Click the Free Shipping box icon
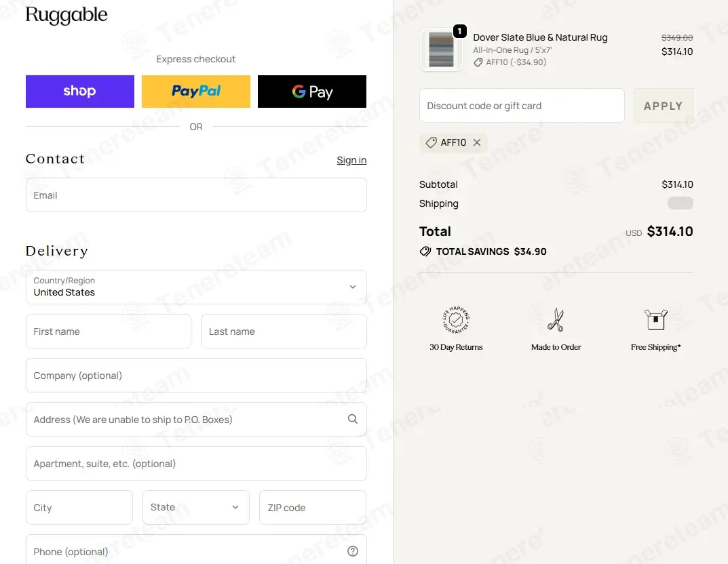 point(655,319)
